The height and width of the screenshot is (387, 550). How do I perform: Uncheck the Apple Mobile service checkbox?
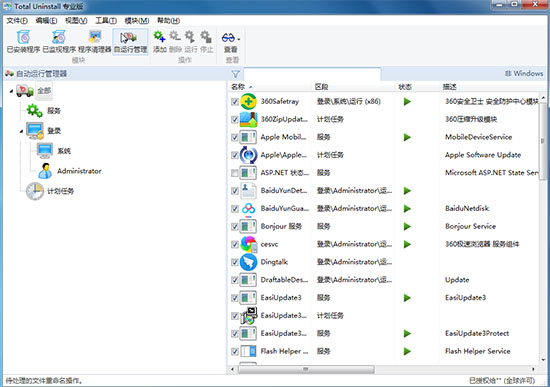pyautogui.click(x=235, y=138)
